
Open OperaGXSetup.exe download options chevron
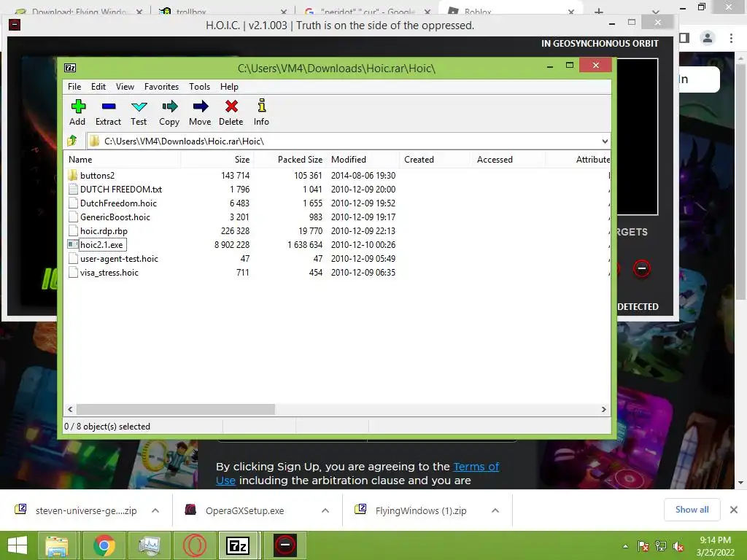(325, 510)
